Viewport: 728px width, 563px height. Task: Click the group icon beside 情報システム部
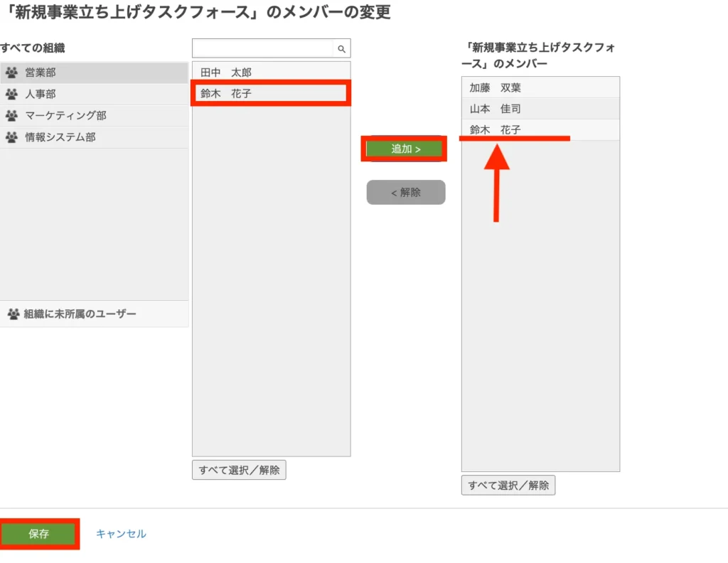11,137
